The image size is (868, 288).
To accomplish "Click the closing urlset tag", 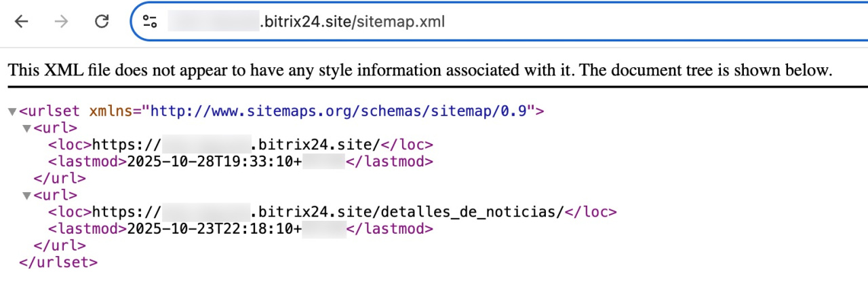I will (x=58, y=262).
